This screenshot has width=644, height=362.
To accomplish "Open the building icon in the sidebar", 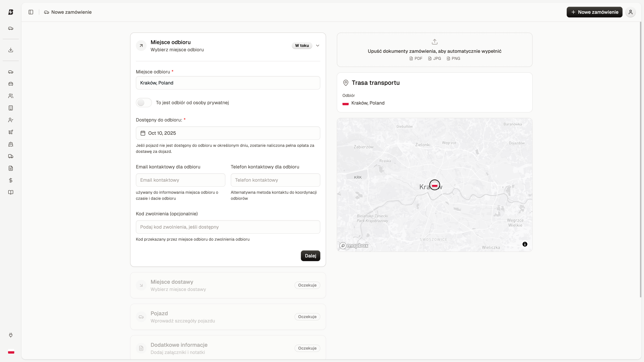I will (11, 108).
